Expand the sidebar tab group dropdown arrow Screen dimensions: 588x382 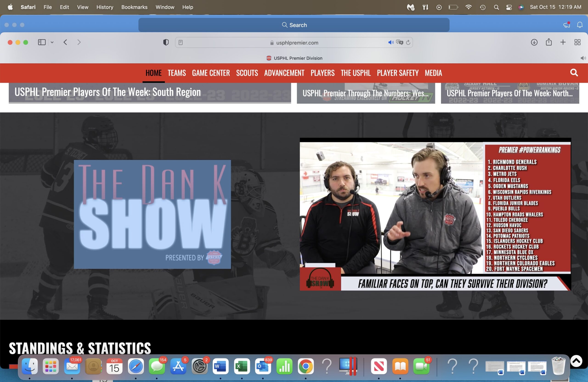52,42
